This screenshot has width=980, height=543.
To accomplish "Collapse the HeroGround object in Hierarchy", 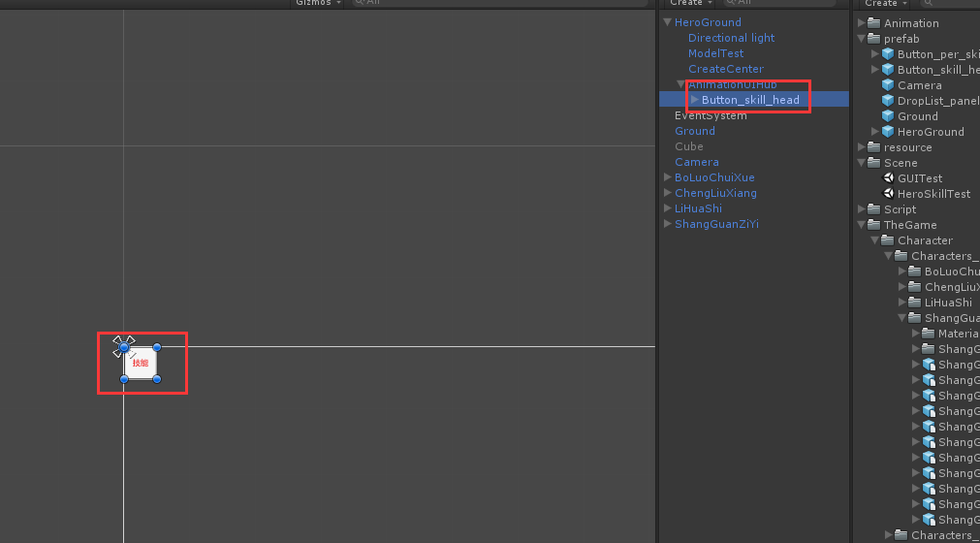I will click(668, 22).
